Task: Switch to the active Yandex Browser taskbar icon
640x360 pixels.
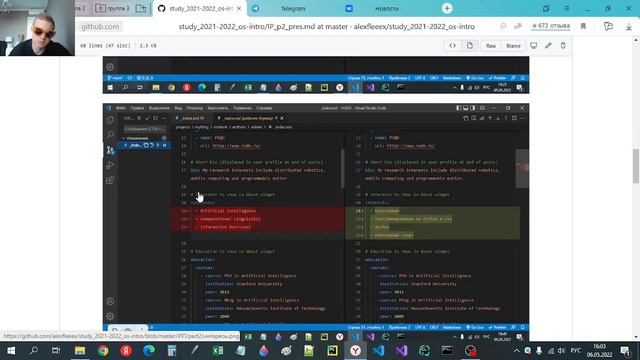Action: pos(356,351)
